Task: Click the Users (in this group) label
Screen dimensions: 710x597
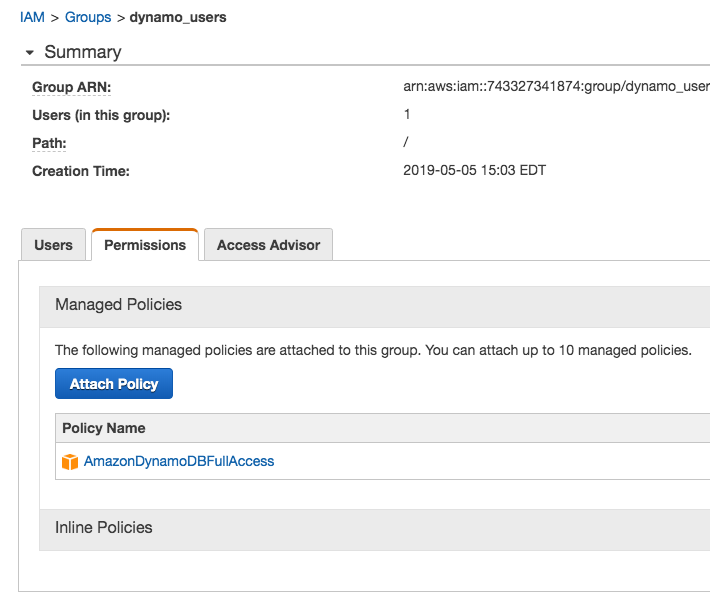Action: (101, 115)
